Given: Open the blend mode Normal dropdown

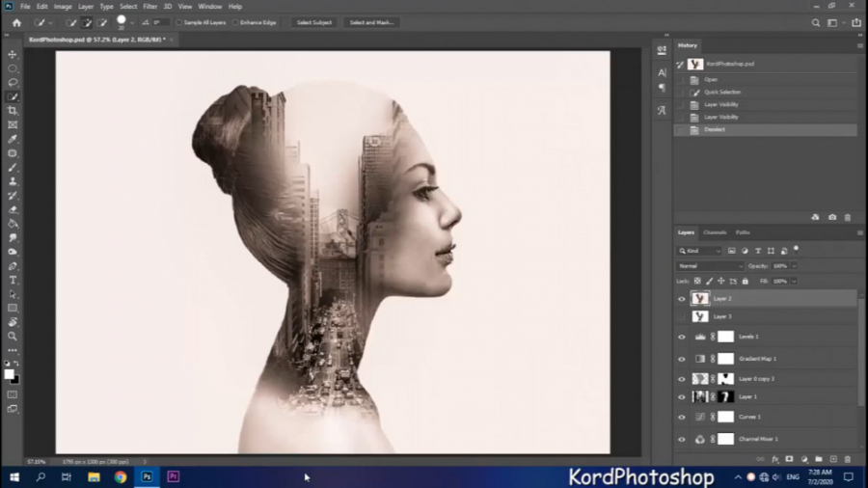Looking at the screenshot, I should pos(711,266).
